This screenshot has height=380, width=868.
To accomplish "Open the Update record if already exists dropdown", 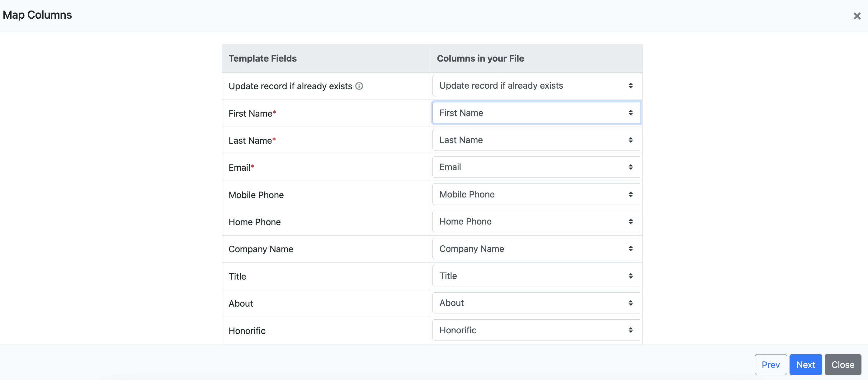I will [x=536, y=86].
